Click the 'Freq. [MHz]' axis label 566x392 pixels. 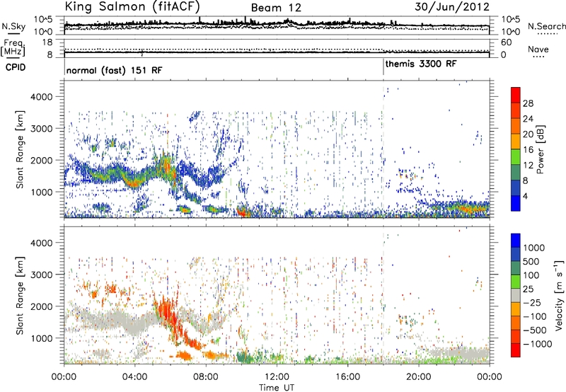pyautogui.click(x=13, y=47)
